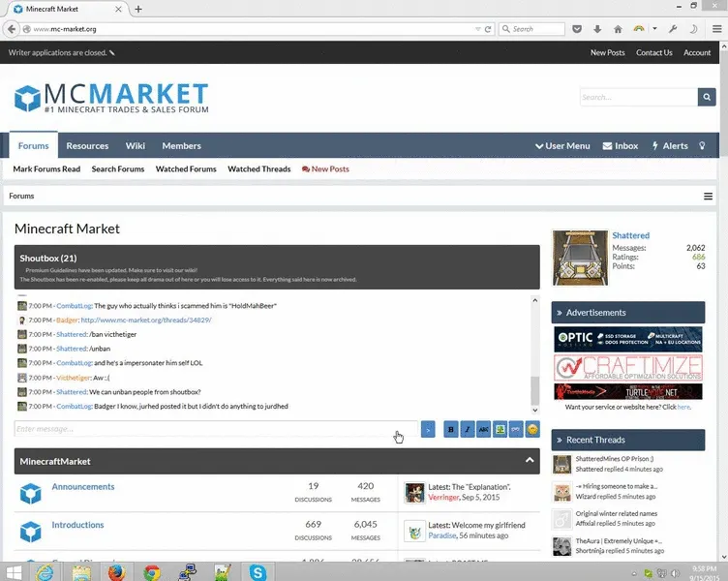Viewport: 728px width, 581px height.
Task: Open Account in top bar
Action: tap(697, 52)
